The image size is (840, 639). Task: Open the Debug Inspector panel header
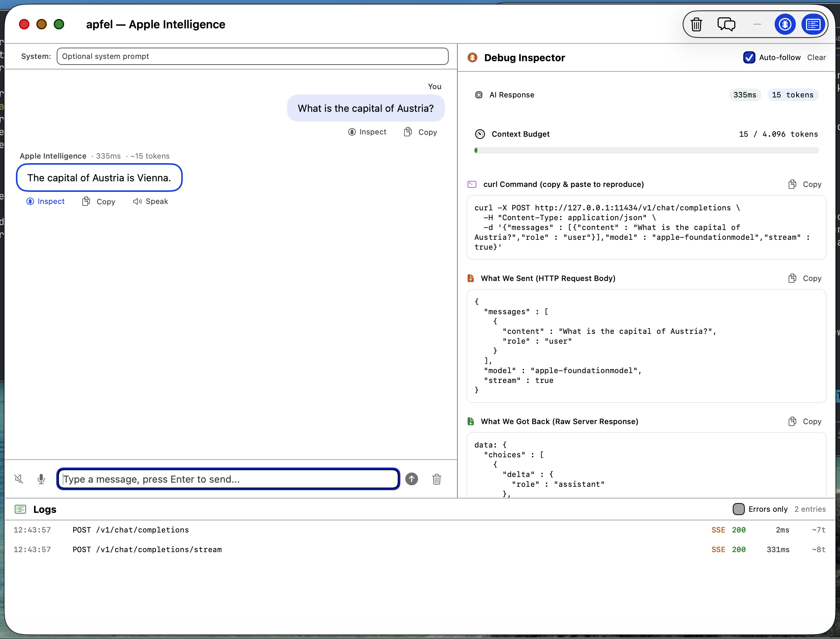[524, 58]
